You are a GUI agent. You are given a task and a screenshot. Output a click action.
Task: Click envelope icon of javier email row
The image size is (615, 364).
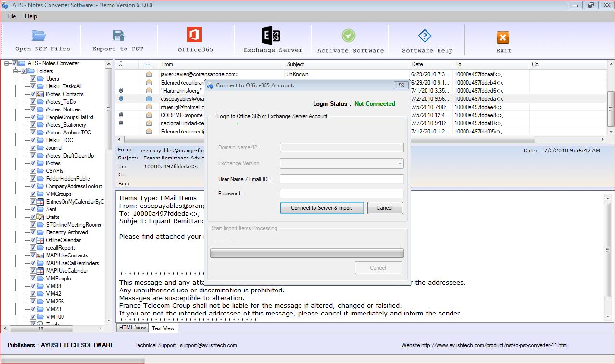pyautogui.click(x=149, y=74)
